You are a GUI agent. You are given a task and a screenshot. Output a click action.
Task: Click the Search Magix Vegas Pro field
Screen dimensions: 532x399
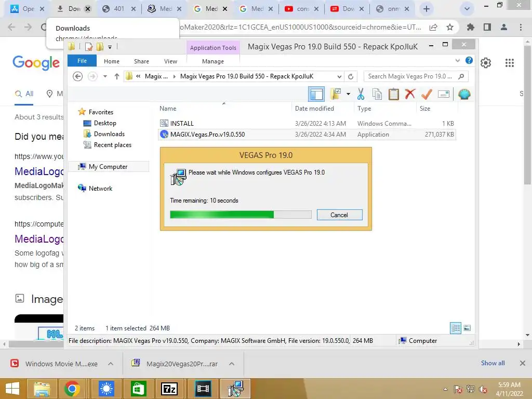[416, 76]
